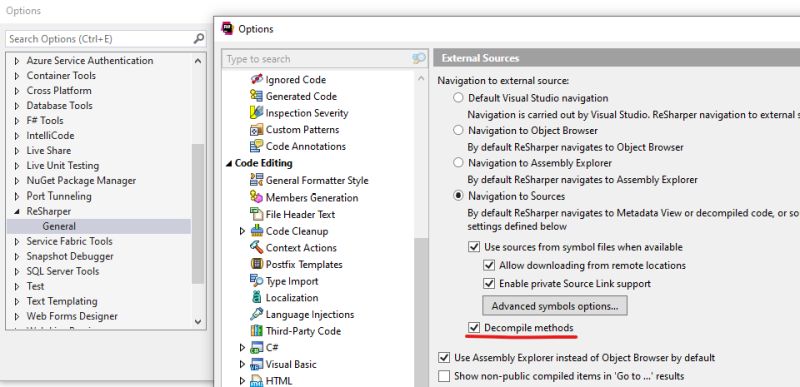Select Cross Platform in Options tree

59,91
